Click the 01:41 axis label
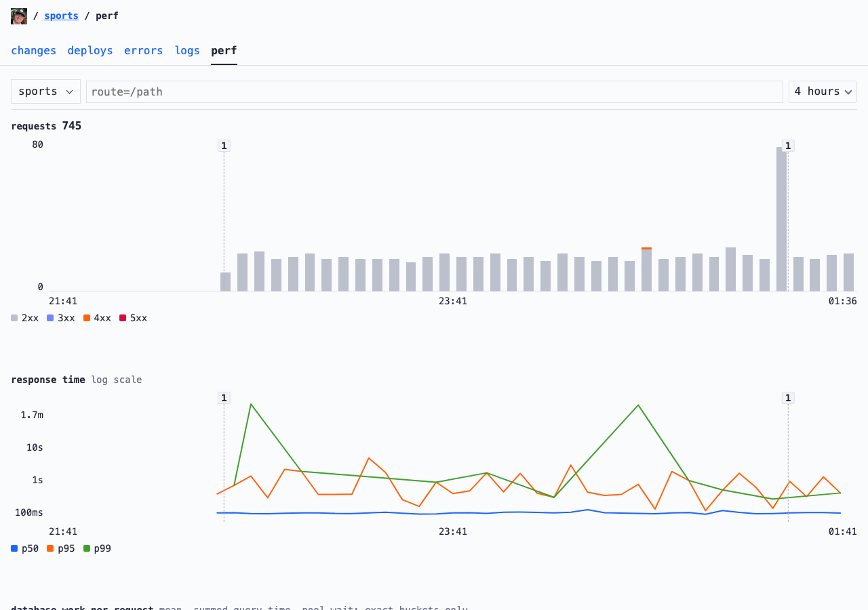 click(x=843, y=531)
